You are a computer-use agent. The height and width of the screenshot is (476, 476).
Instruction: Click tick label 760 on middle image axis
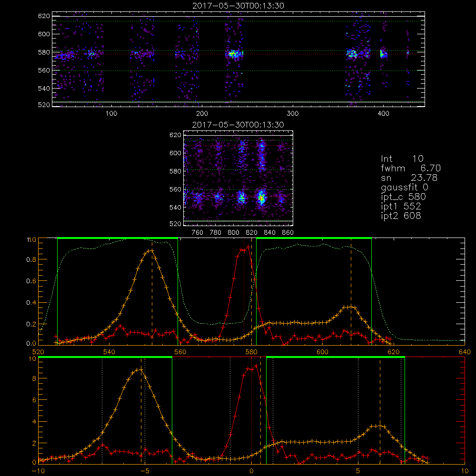pyautogui.click(x=198, y=233)
